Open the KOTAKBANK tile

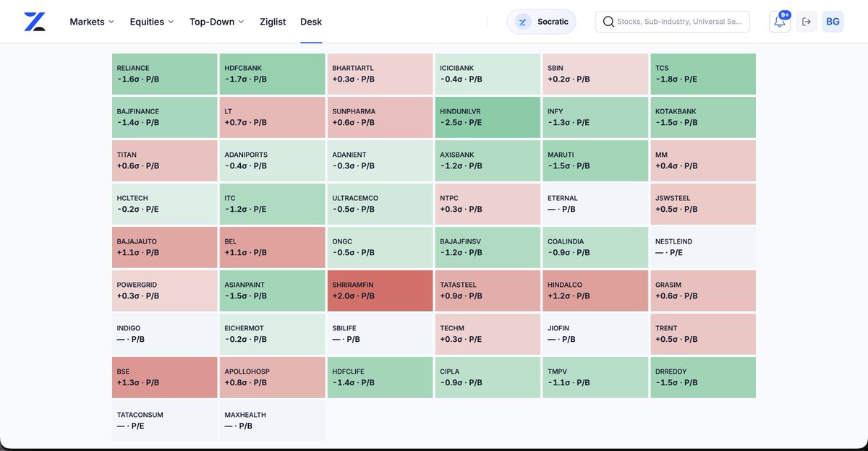coord(703,117)
